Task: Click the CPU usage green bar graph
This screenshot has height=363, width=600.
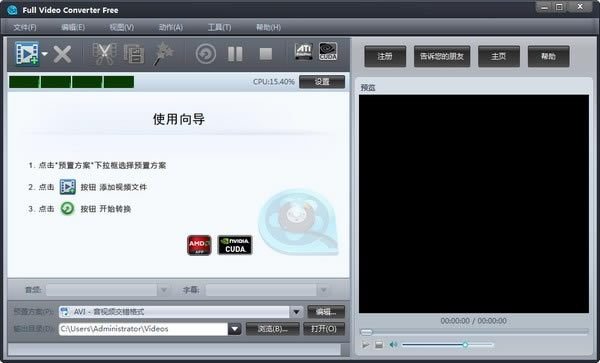Action: (x=72, y=82)
